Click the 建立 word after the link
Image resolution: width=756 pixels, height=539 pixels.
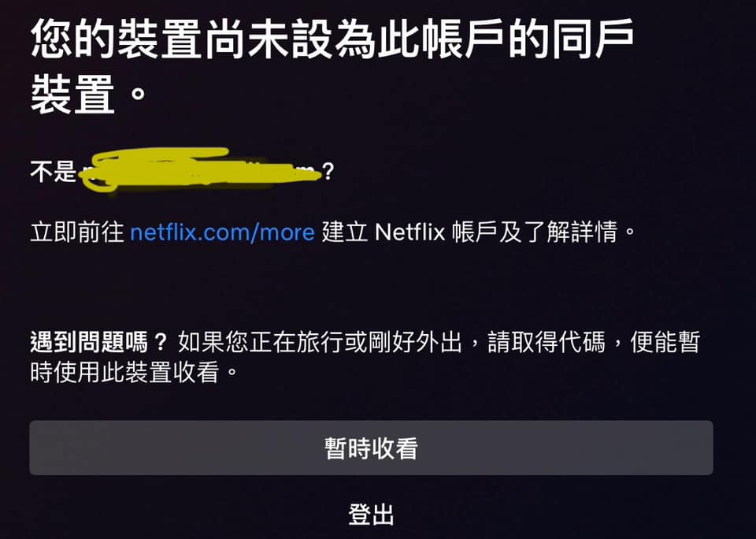pos(345,232)
